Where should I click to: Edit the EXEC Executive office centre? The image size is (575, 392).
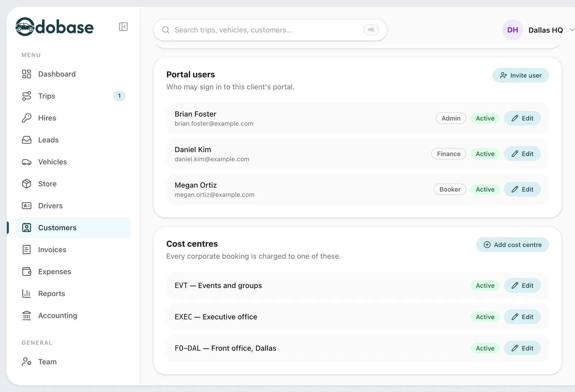tap(522, 317)
